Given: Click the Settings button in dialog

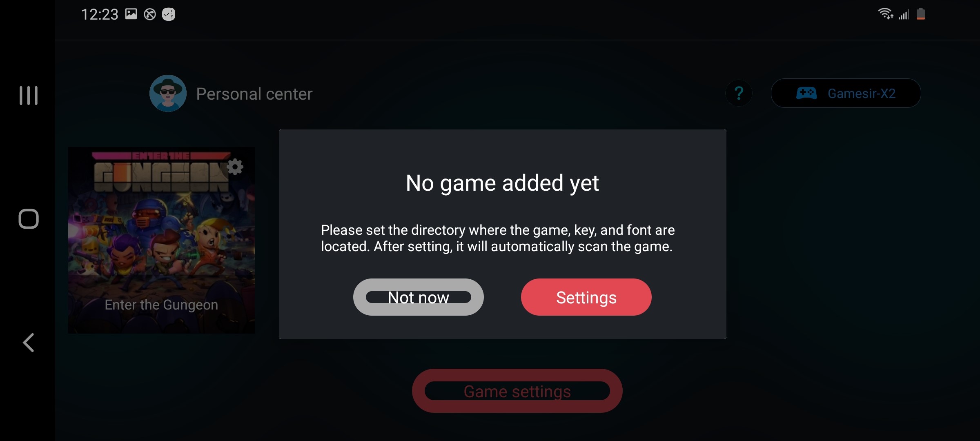Looking at the screenshot, I should 586,297.
